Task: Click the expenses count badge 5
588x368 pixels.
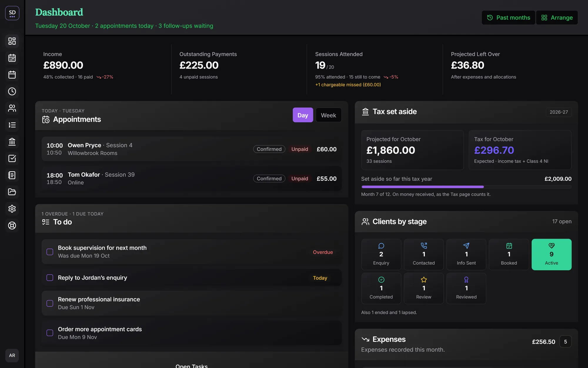Action: tap(565, 342)
